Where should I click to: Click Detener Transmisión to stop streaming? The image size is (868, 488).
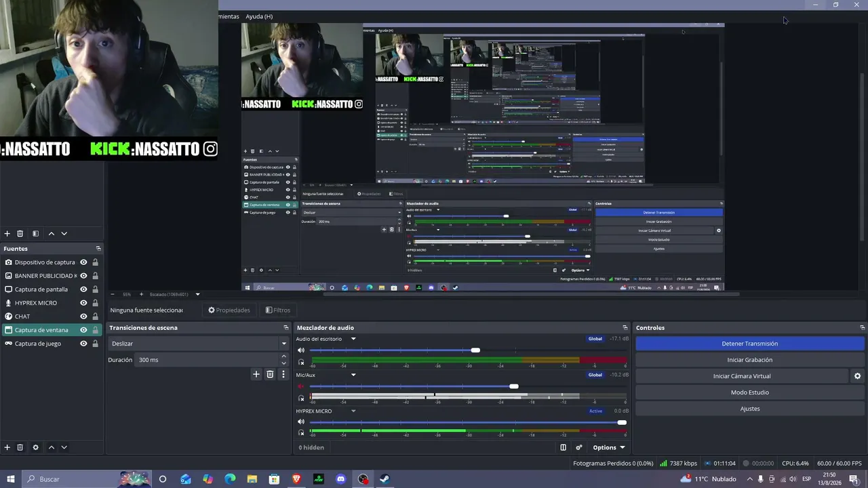pyautogui.click(x=749, y=344)
